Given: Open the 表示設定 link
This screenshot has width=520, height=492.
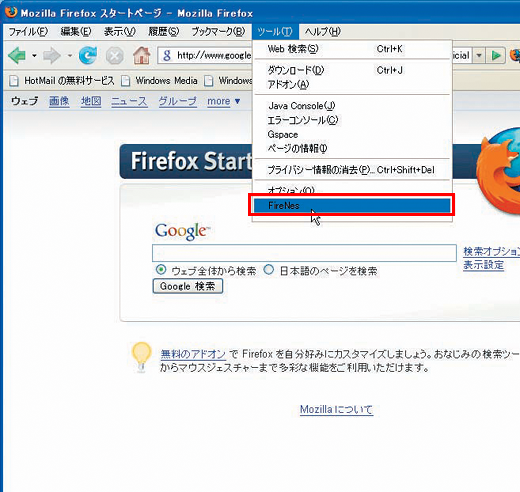Looking at the screenshot, I should [484, 265].
